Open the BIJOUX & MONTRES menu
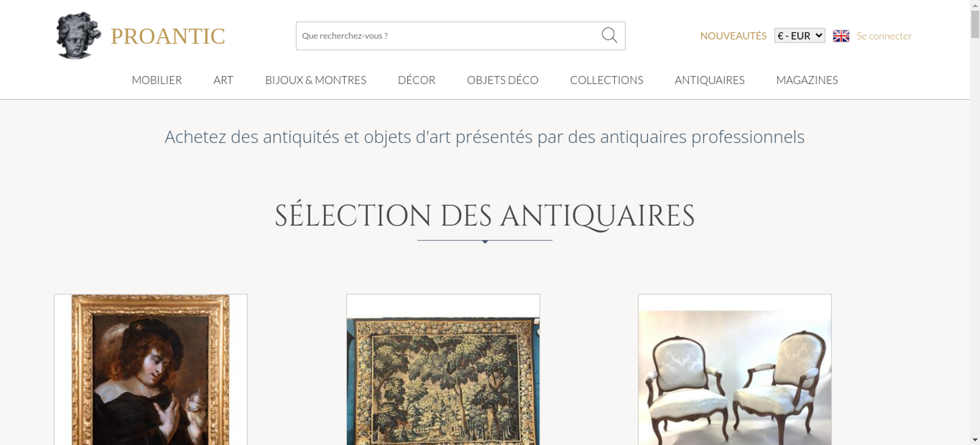The image size is (980, 445). click(316, 80)
